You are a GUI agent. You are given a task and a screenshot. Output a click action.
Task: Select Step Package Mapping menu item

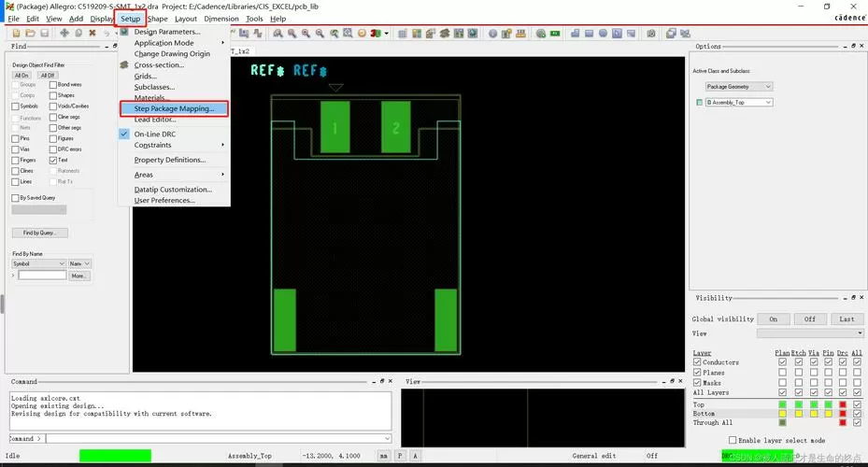click(174, 108)
